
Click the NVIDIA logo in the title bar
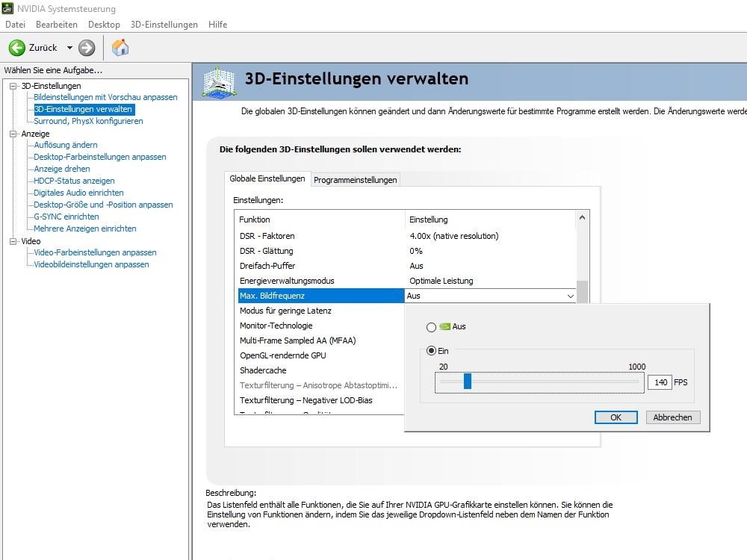coord(7,8)
